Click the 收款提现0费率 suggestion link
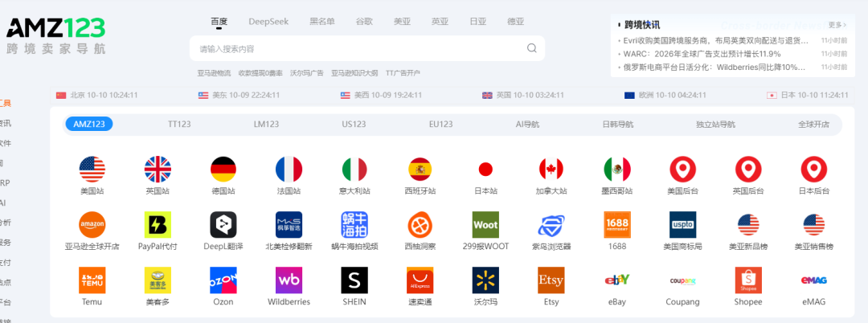The image size is (868, 323). 260,73
